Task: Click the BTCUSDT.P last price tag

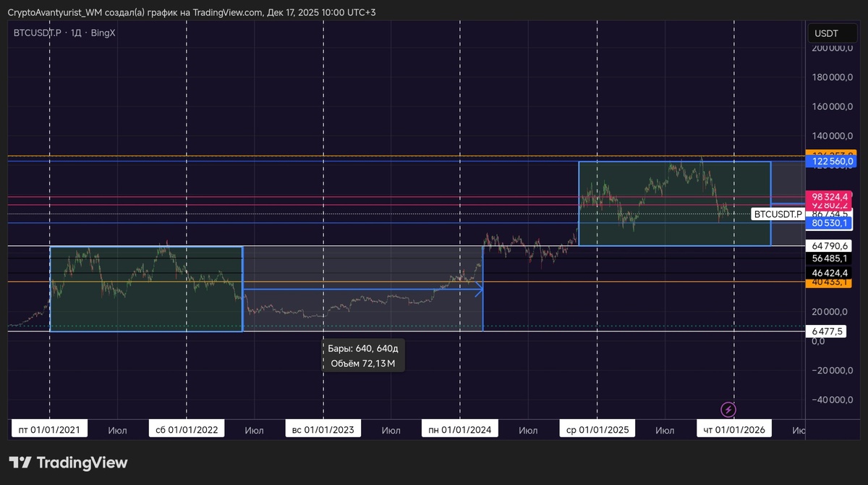Action: 778,214
